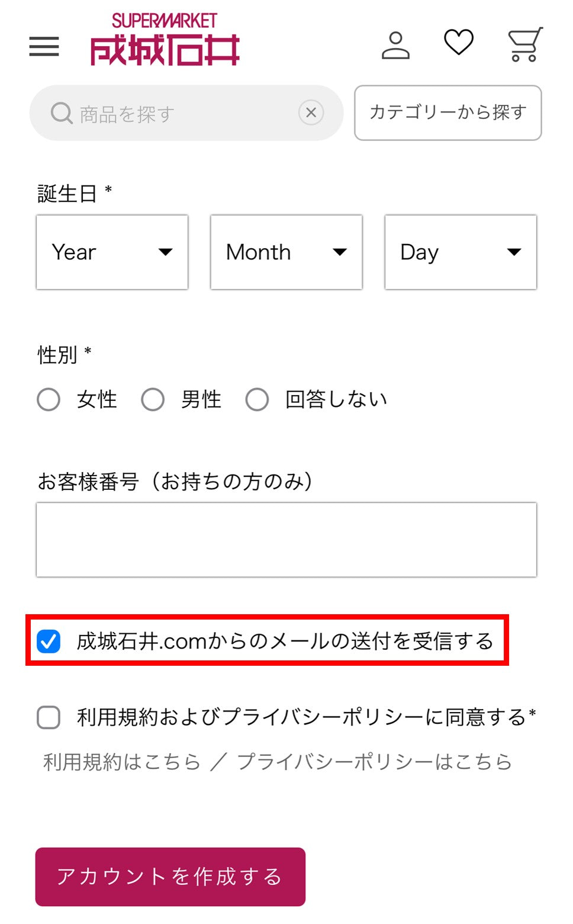Clear the product search field
Screen dimensions: 573x924
(x=311, y=113)
